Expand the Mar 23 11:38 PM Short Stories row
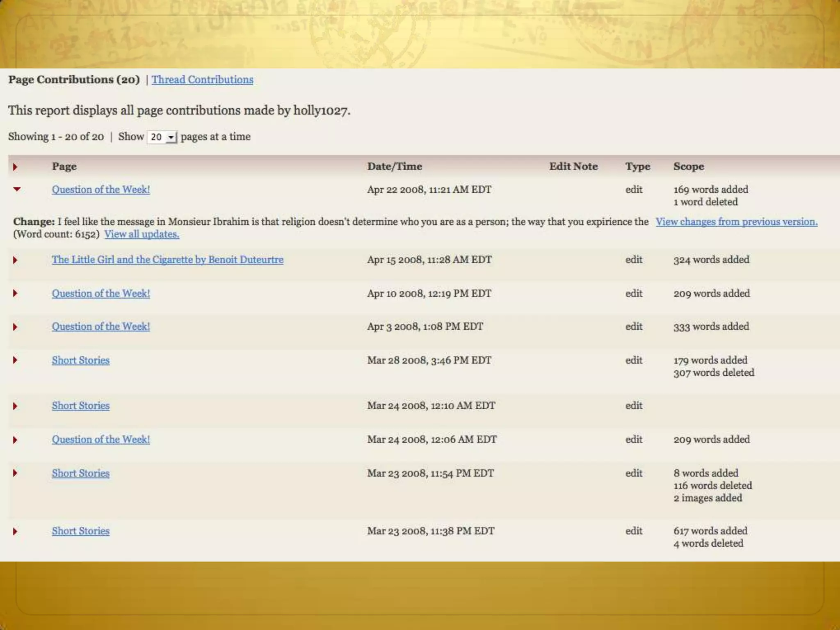The image size is (840, 630). [15, 531]
